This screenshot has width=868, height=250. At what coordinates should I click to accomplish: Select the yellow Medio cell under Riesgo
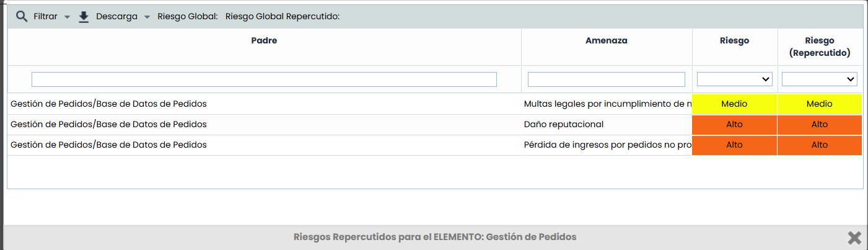coord(734,104)
